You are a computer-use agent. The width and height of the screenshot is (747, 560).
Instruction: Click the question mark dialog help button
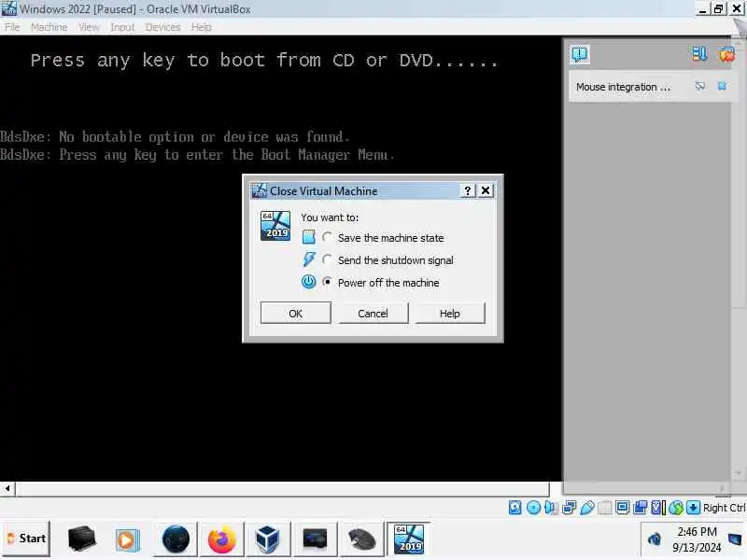(468, 191)
